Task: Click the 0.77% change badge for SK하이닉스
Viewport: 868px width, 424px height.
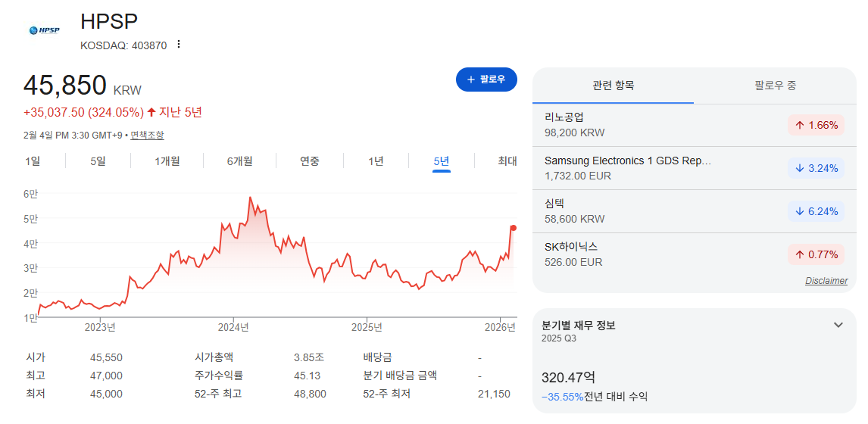Action: [816, 254]
